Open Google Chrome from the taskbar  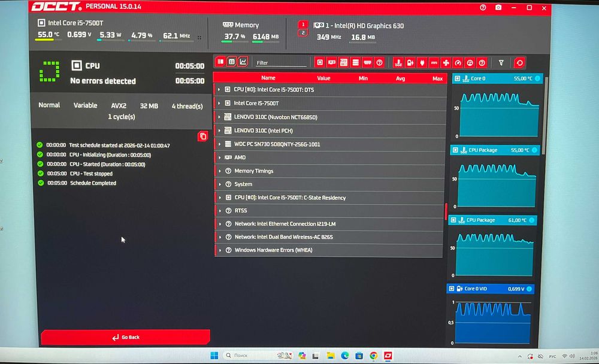tap(373, 356)
